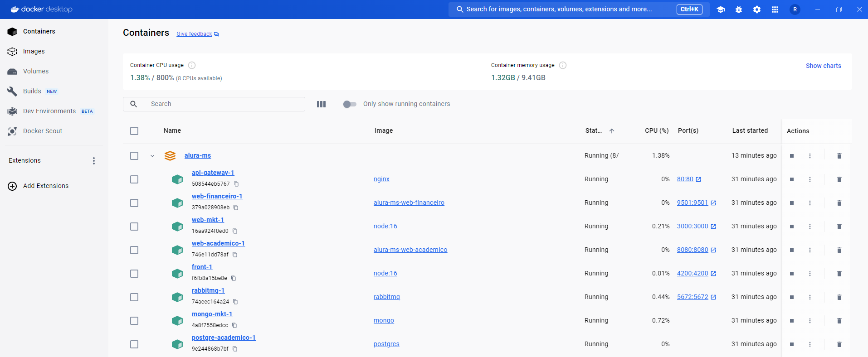The height and width of the screenshot is (357, 868).
Task: Open the Troubleshoot bug icon
Action: pyautogui.click(x=739, y=10)
